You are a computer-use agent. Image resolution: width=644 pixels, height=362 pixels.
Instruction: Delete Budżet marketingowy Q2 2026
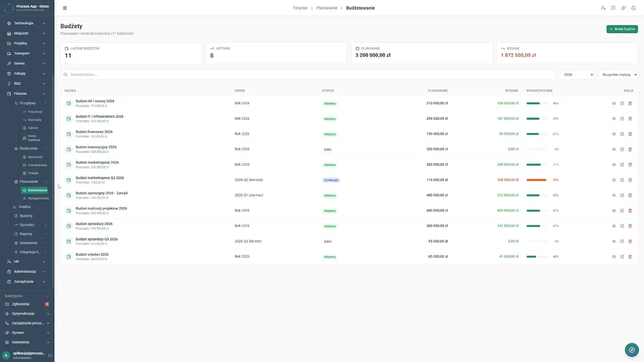coord(630,180)
